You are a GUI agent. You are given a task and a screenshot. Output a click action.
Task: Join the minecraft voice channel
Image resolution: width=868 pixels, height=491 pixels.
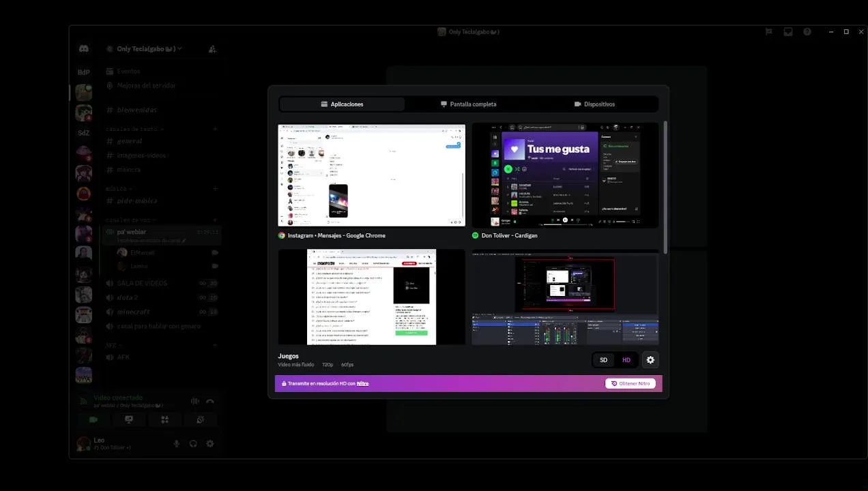(161, 312)
